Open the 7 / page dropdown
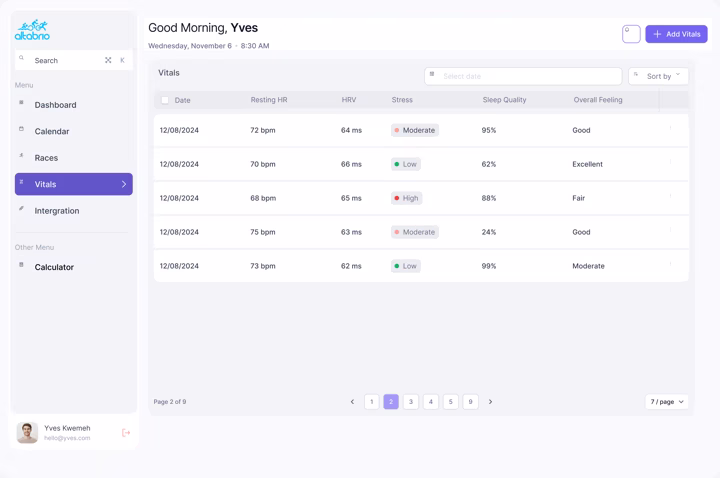 point(667,402)
